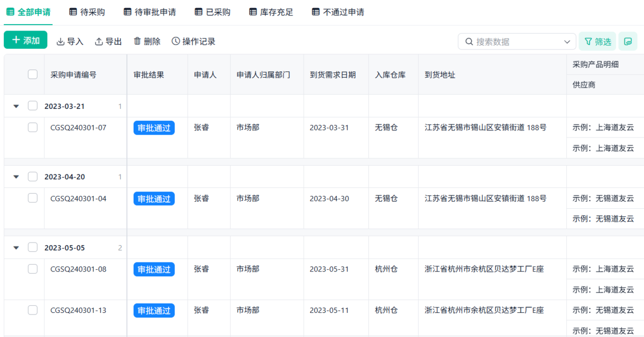Click the 导出 export icon
Screen dimensions: 644x337
pos(99,41)
